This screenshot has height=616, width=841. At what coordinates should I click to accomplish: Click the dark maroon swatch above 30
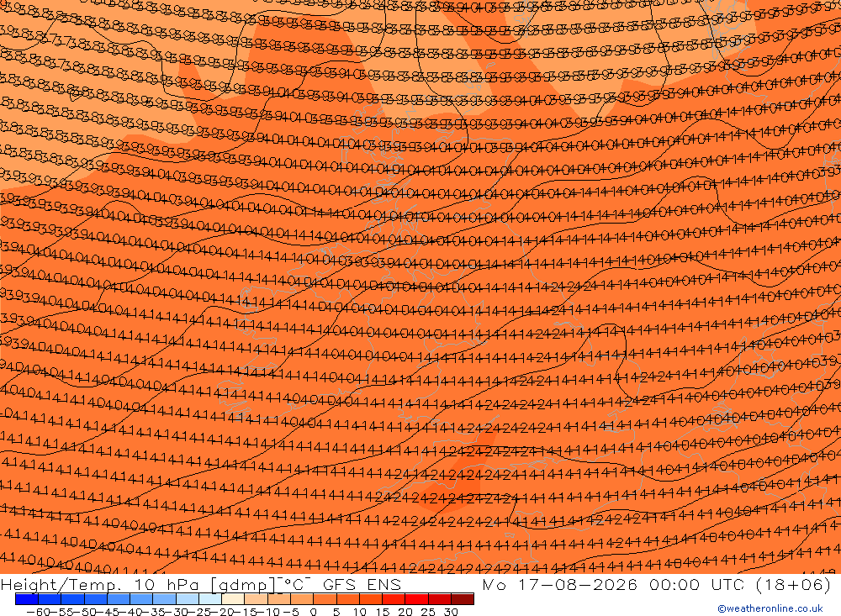463,599
